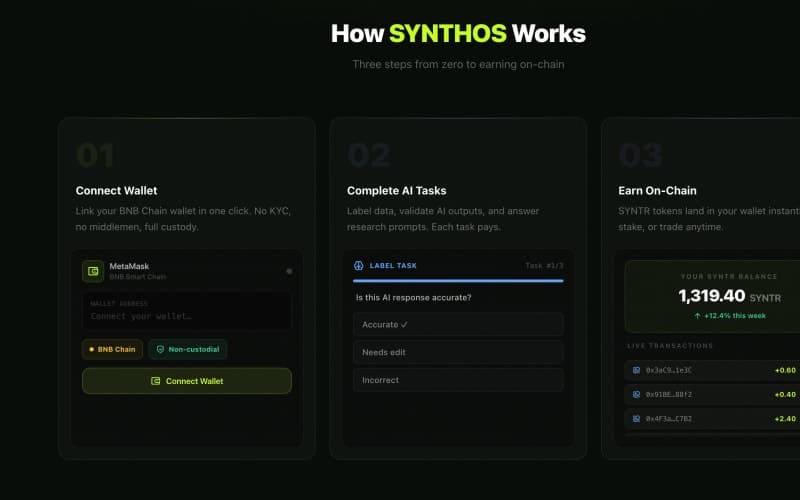Image resolution: width=800 pixels, height=500 pixels.
Task: Click the 'Label data, validate AI outputs' description
Action: pyautogui.click(x=443, y=219)
